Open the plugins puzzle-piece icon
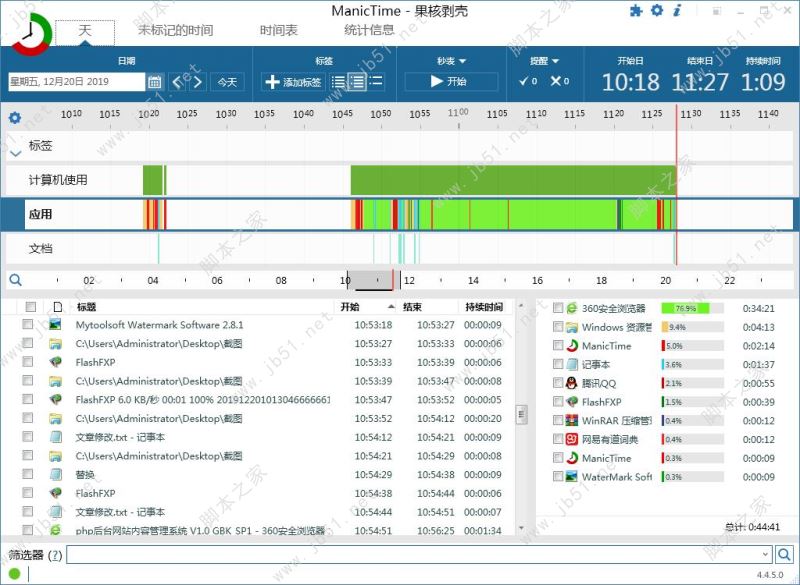The width and height of the screenshot is (800, 585). [x=636, y=11]
